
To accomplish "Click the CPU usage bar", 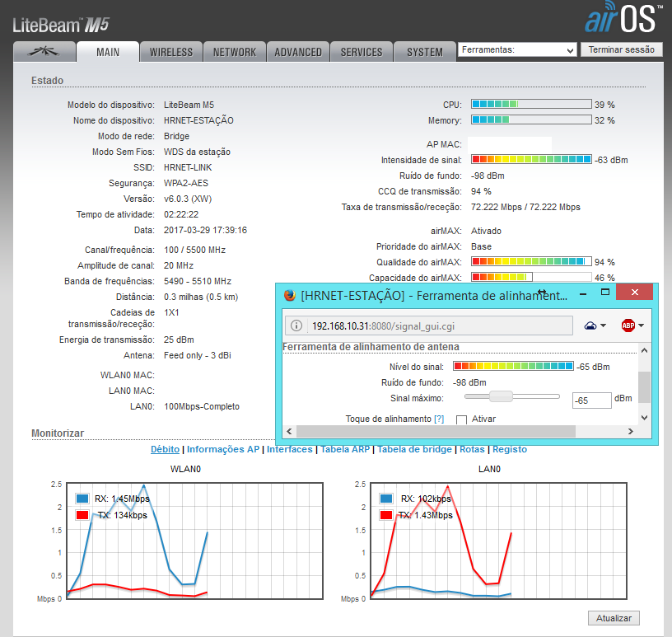I will (x=531, y=104).
